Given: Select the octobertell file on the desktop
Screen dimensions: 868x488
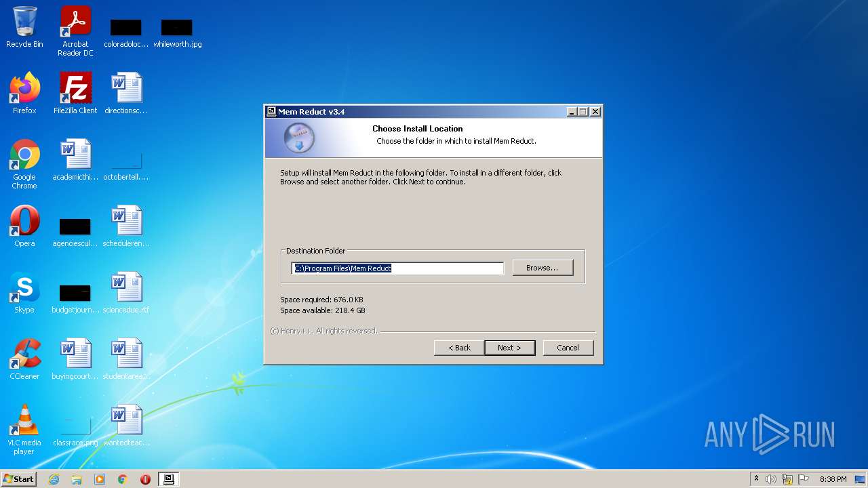Looking at the screenshot, I should coord(126,167).
